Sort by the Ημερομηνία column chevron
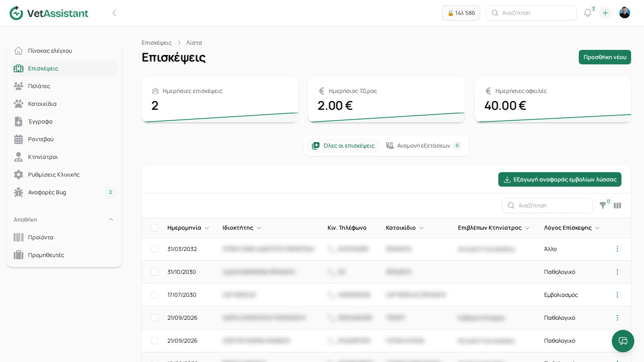644x362 pixels. [207, 228]
